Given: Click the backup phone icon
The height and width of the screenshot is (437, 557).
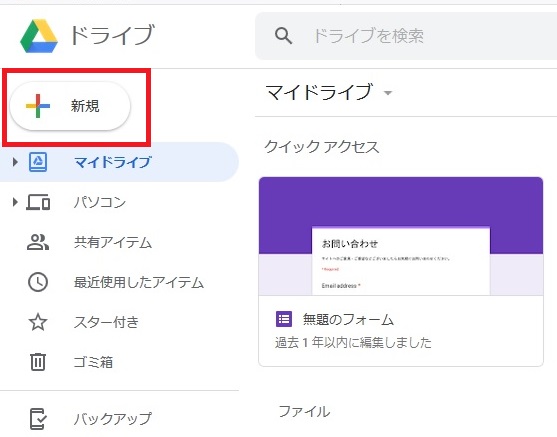Looking at the screenshot, I should [x=38, y=419].
